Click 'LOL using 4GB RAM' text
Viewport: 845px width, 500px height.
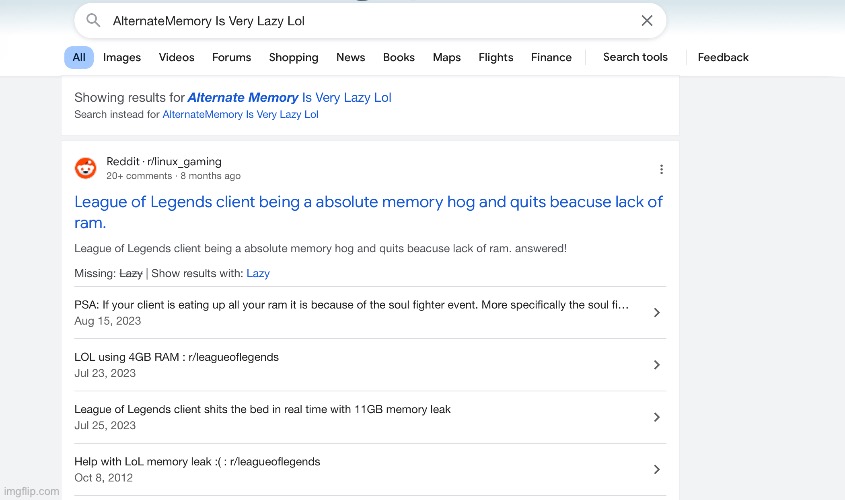pyautogui.click(x=176, y=357)
